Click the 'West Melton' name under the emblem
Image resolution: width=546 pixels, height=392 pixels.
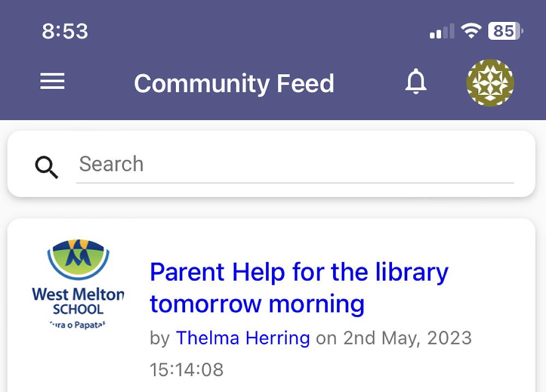click(x=78, y=294)
